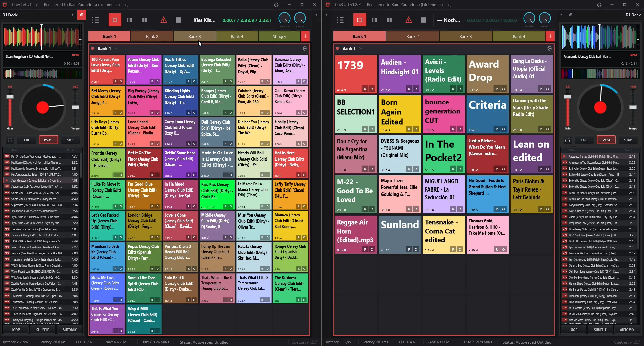Image resolution: width=644 pixels, height=346 pixels.
Task: Enable SHUFFLE on the left DJ Deck
Action: pyautogui.click(x=43, y=330)
